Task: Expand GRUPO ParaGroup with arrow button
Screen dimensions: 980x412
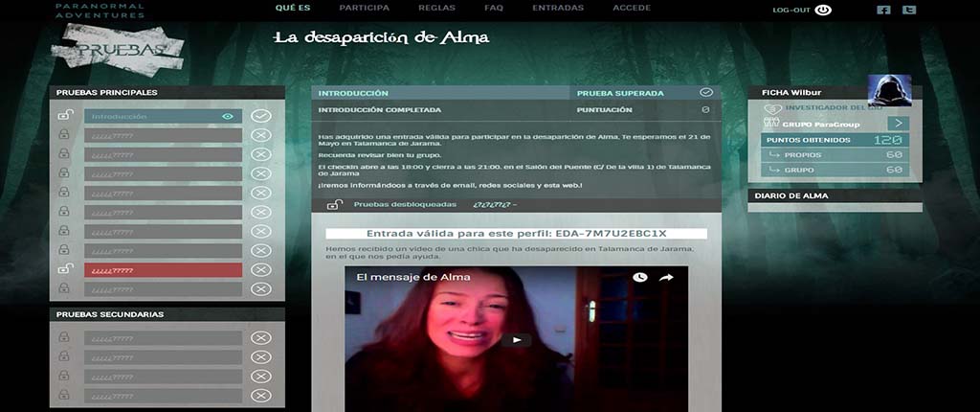Action: tap(898, 124)
